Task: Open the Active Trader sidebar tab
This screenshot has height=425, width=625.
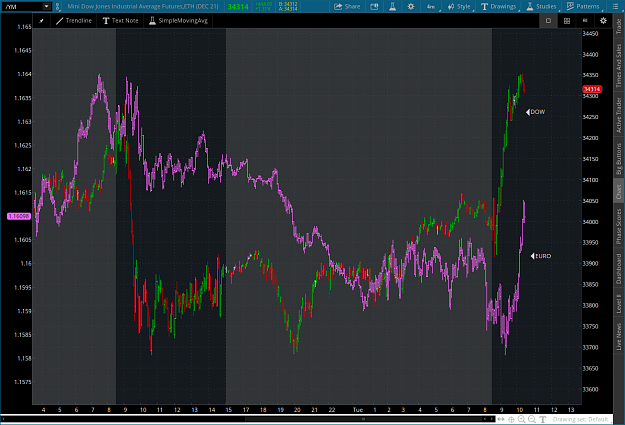Action: [619, 115]
